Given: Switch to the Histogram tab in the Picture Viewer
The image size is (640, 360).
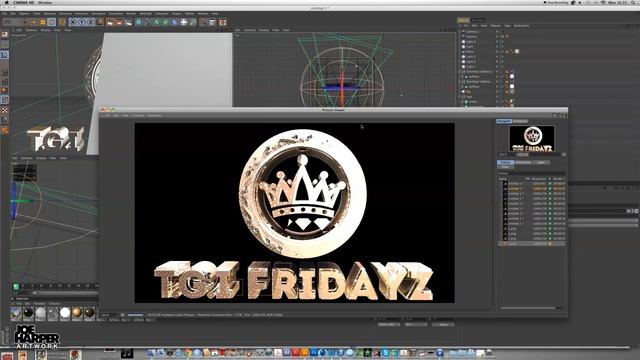Looking at the screenshot, I should pos(520,121).
